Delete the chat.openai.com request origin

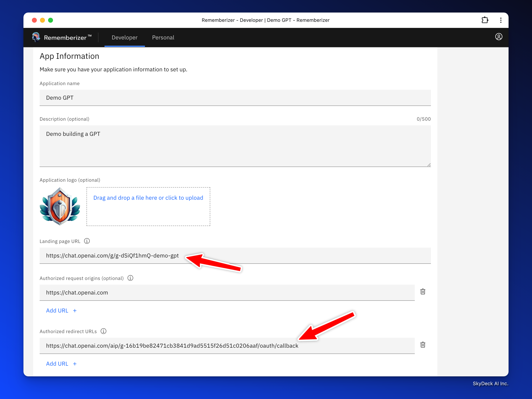pyautogui.click(x=423, y=292)
